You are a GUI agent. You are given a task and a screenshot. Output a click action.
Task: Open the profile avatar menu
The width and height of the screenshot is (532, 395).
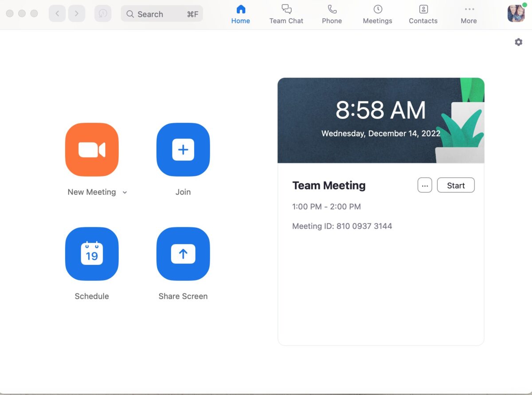[516, 13]
